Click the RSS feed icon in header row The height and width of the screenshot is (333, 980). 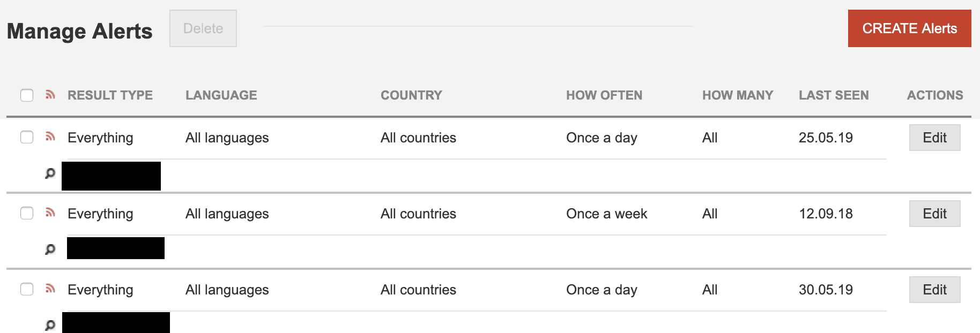click(50, 95)
